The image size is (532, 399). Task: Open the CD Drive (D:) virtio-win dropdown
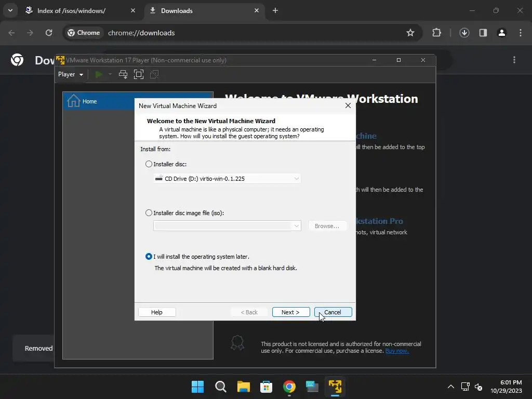(227, 179)
